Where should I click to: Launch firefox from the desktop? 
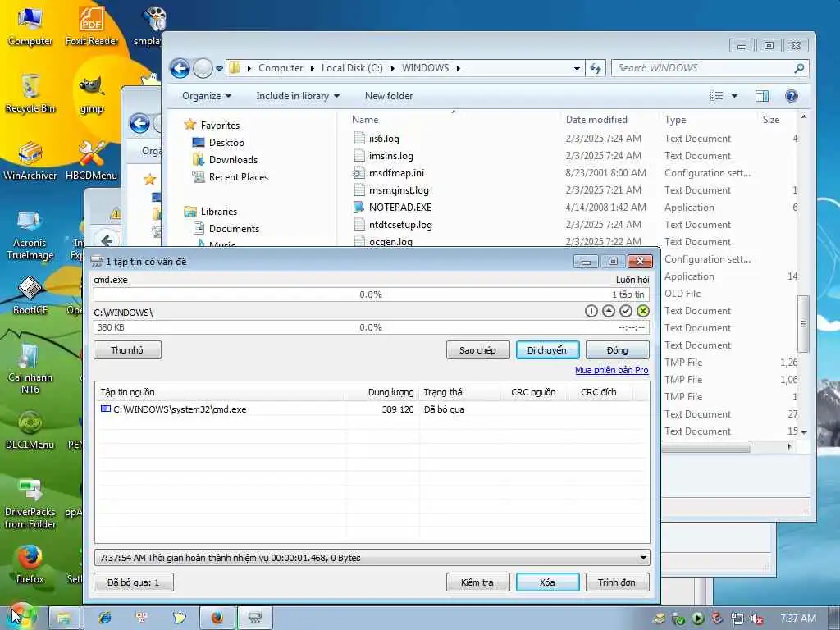pos(30,564)
